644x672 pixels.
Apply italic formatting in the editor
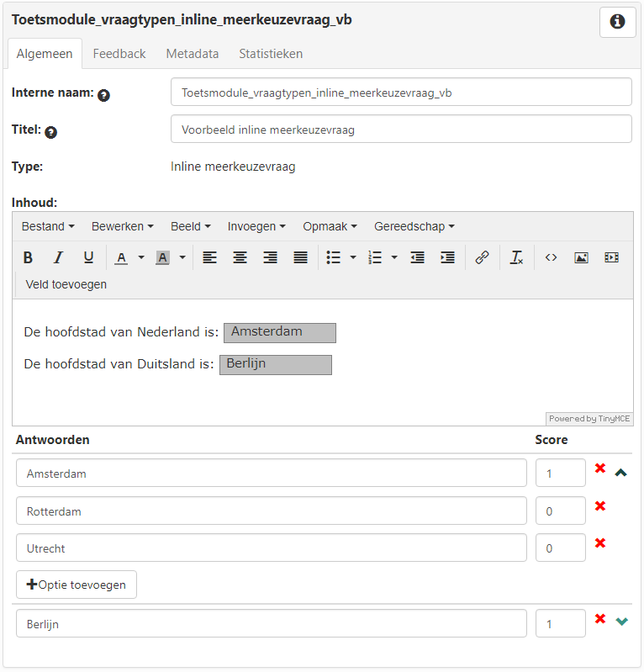58,257
